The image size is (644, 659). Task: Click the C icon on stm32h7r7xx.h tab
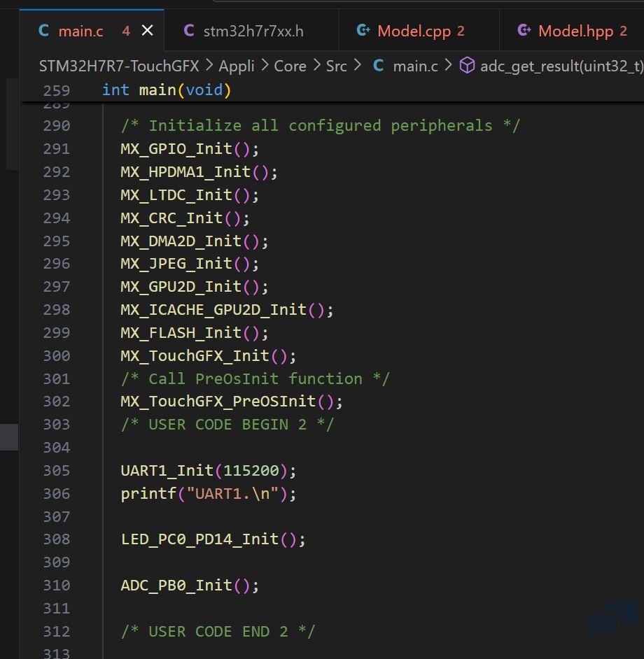coord(189,31)
